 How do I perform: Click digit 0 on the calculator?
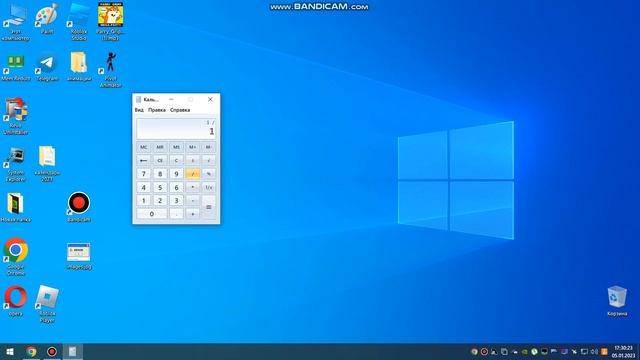click(x=152, y=214)
